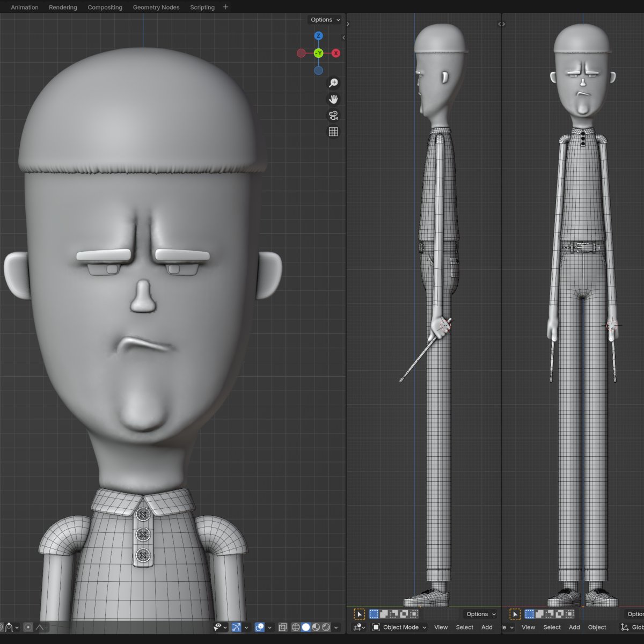Choose Intersect selection mode in middle viewport

pos(414,614)
